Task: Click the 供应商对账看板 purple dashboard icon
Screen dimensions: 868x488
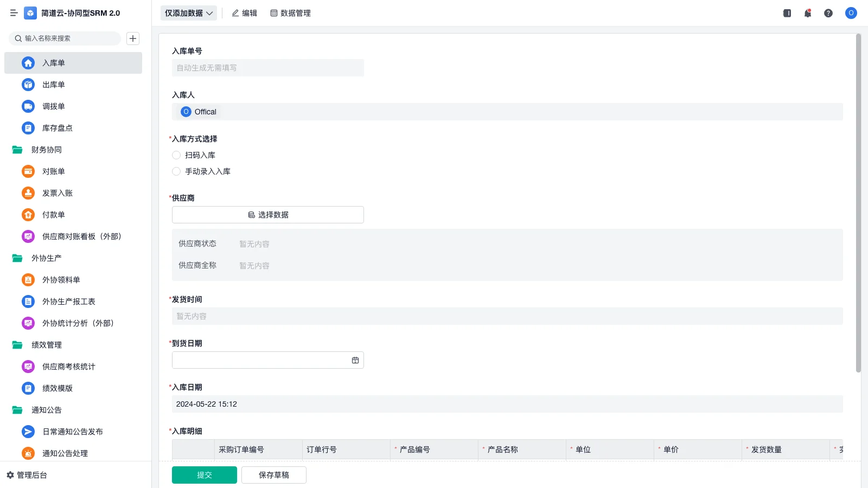Action: [28, 236]
